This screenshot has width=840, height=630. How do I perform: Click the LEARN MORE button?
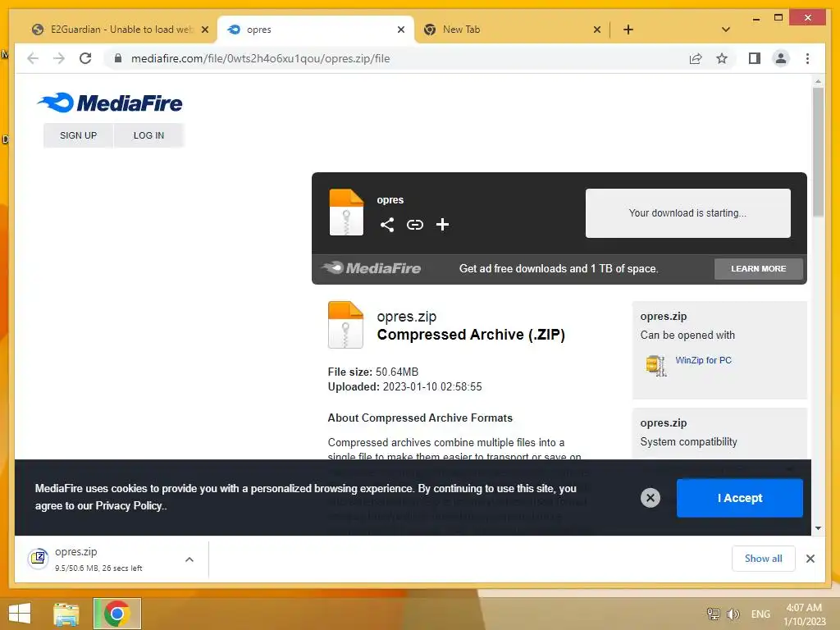click(x=759, y=269)
